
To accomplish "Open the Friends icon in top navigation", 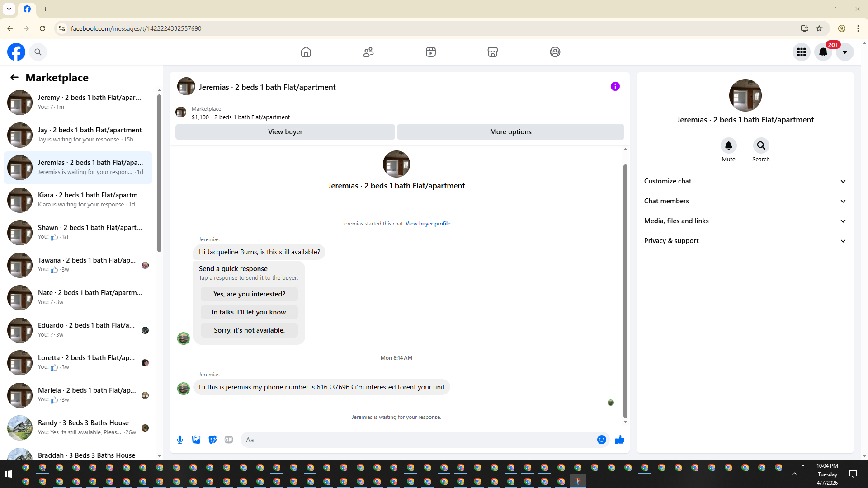I will click(x=368, y=52).
